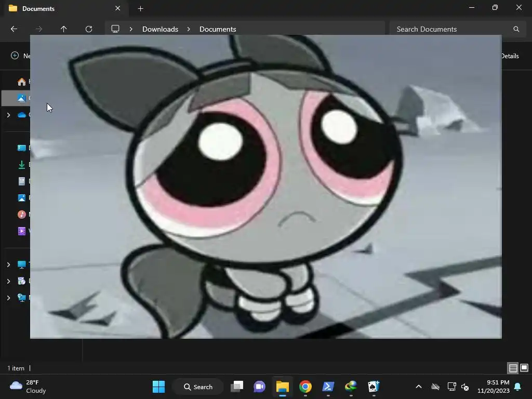Launch Solitaire from taskbar
This screenshot has width=532, height=399.
(374, 387)
